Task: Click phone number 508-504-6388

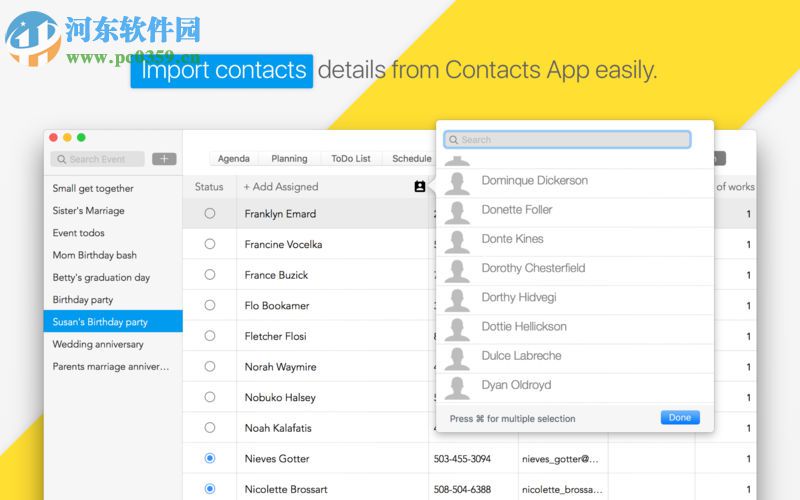Action: pyautogui.click(x=462, y=489)
